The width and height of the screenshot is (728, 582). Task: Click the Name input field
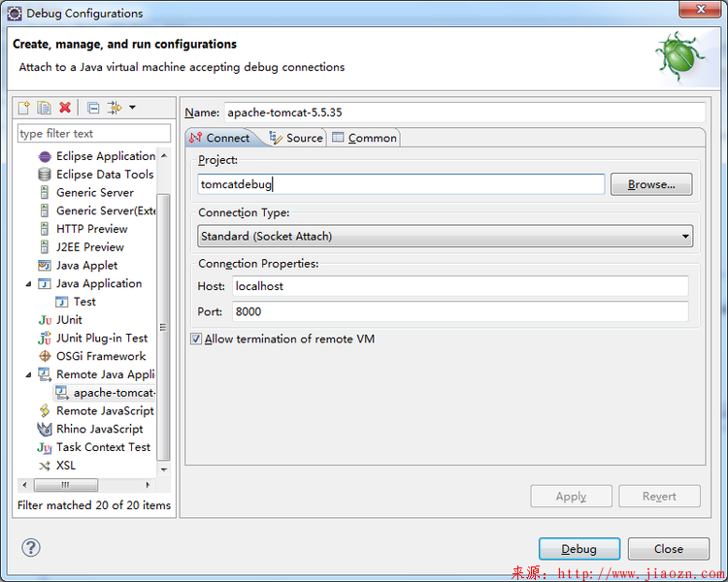click(464, 113)
